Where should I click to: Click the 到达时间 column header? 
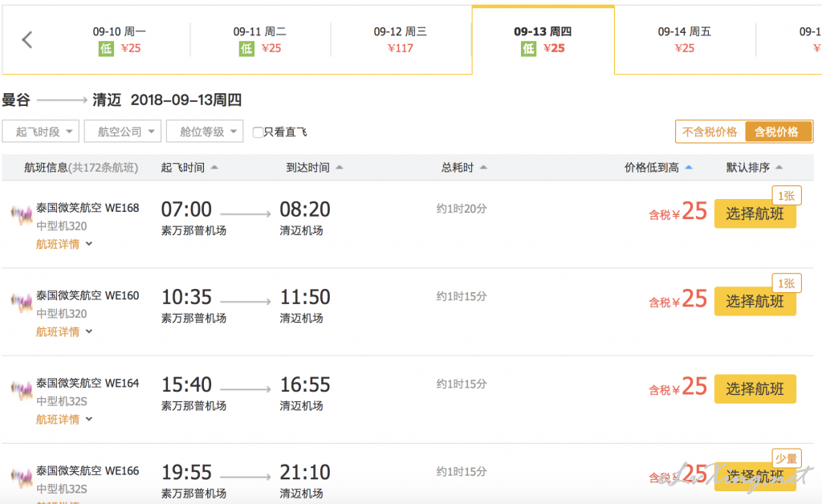(307, 168)
